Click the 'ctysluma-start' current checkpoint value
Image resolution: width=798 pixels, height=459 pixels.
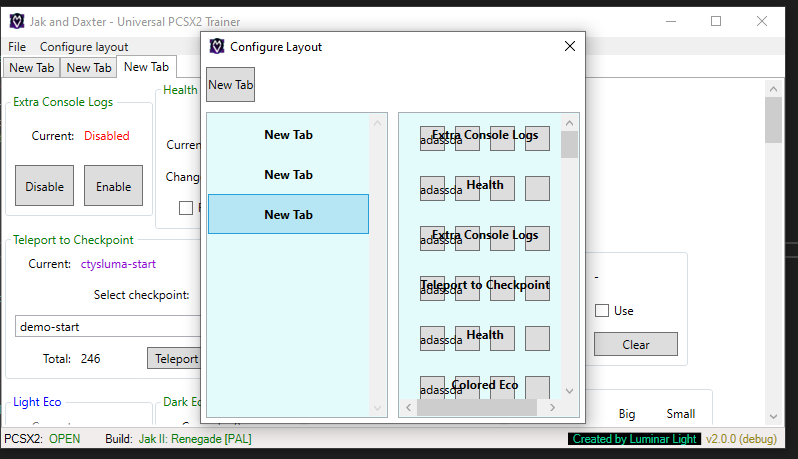click(118, 264)
